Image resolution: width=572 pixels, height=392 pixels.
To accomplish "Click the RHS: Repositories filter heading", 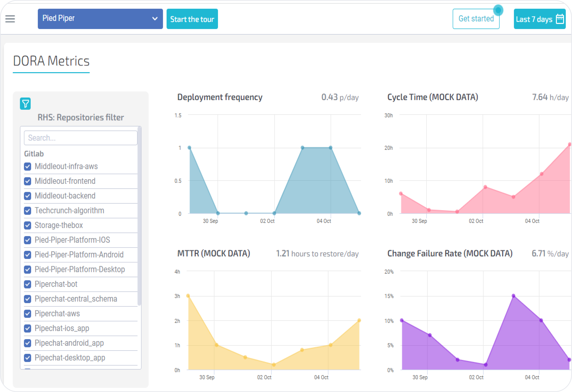I will pyautogui.click(x=81, y=117).
